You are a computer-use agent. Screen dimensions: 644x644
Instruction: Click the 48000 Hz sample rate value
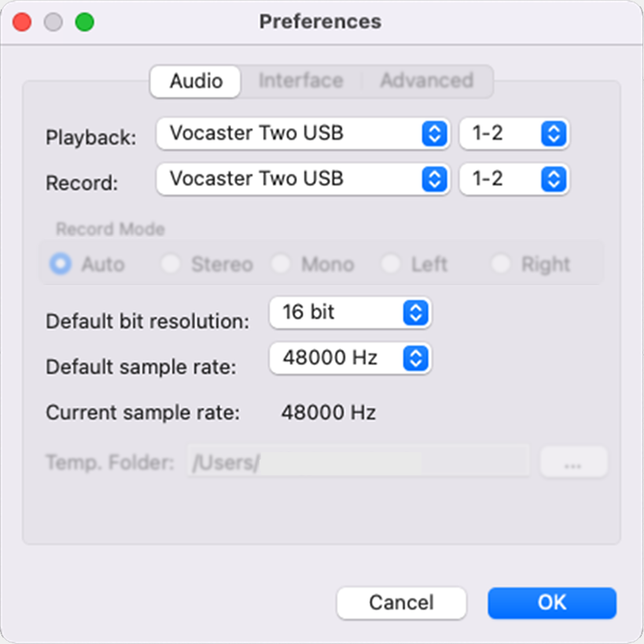point(330,358)
